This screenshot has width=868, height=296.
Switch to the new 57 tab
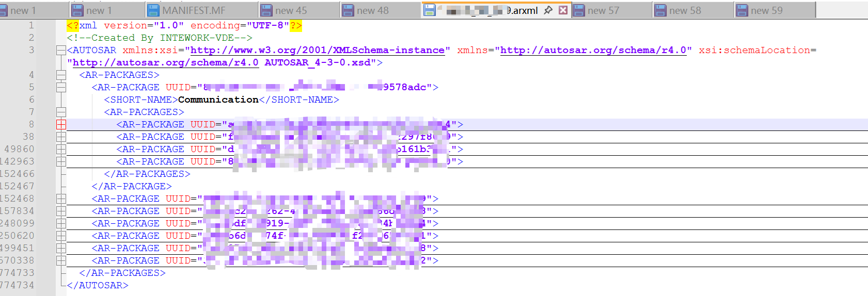click(603, 10)
